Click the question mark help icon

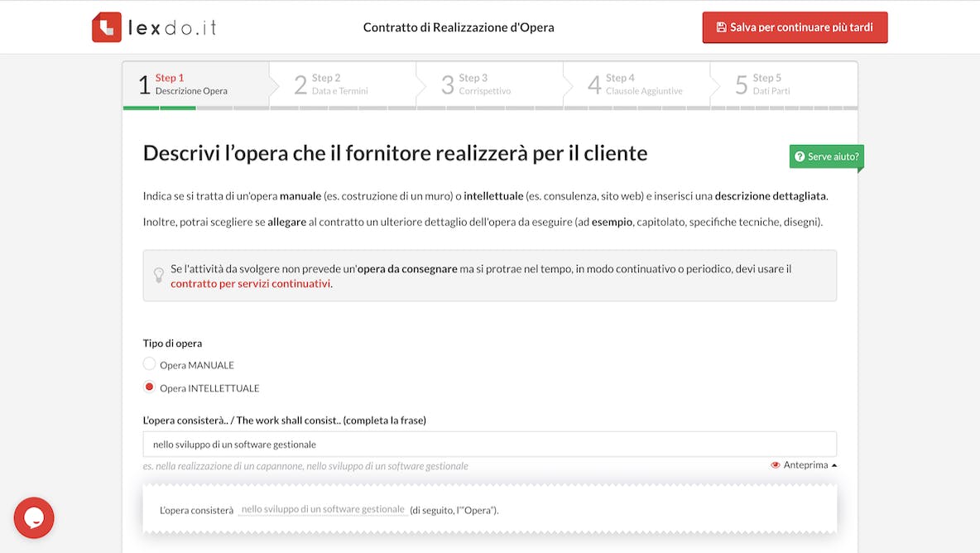click(x=799, y=156)
